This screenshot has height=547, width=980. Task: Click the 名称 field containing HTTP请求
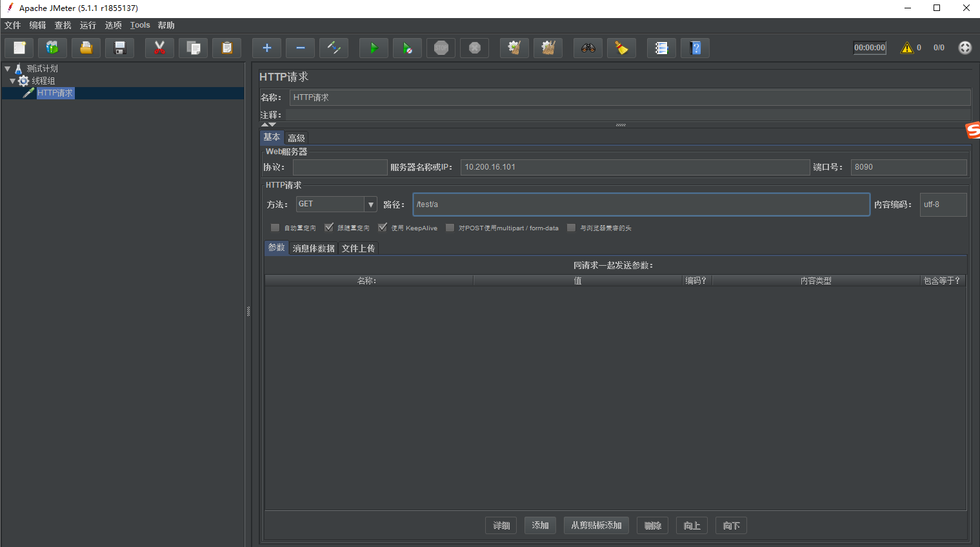(630, 97)
